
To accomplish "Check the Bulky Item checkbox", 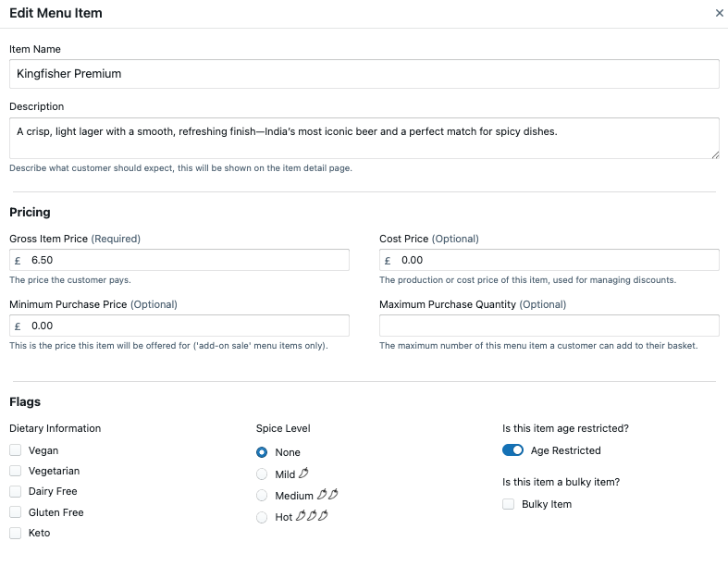I will 508,504.
